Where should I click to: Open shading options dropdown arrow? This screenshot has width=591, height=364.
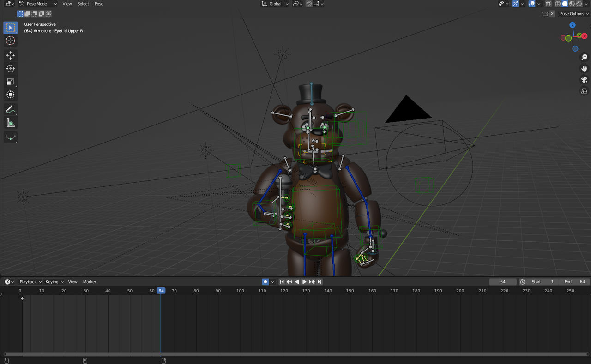tap(586, 4)
